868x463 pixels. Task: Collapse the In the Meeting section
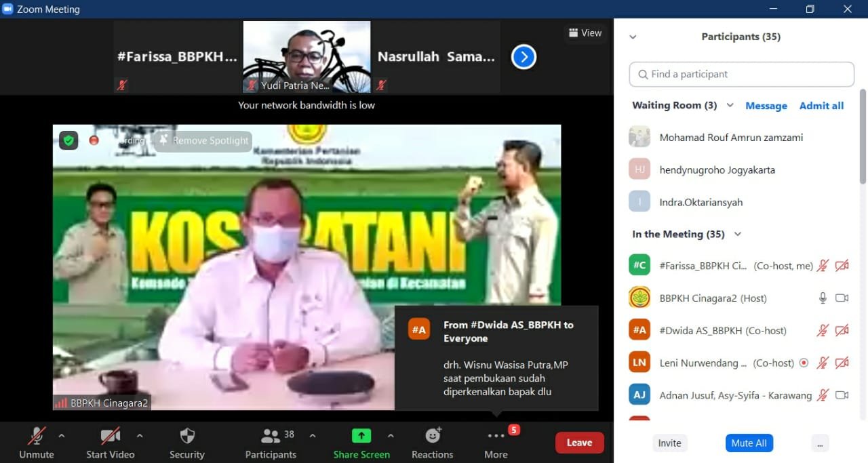738,235
